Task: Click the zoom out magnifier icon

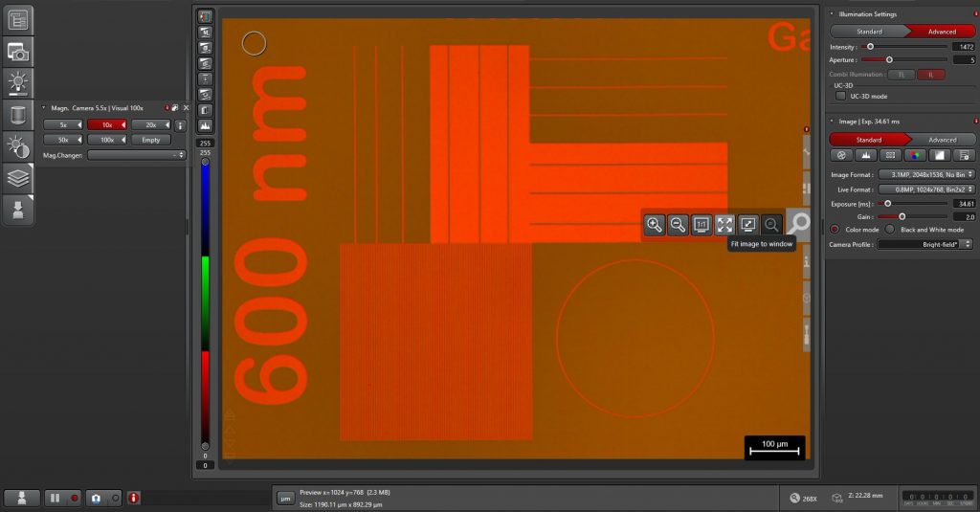Action: click(x=678, y=224)
